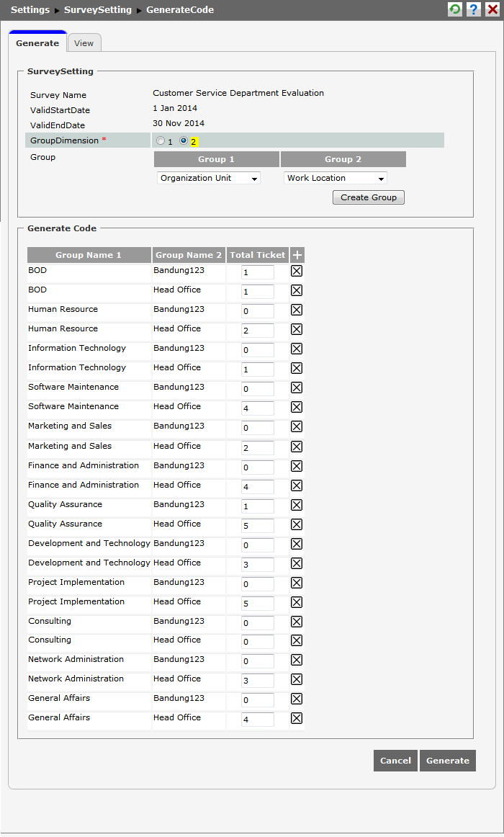Switch to the View tab
Image resolution: width=504 pixels, height=837 pixels.
(84, 43)
